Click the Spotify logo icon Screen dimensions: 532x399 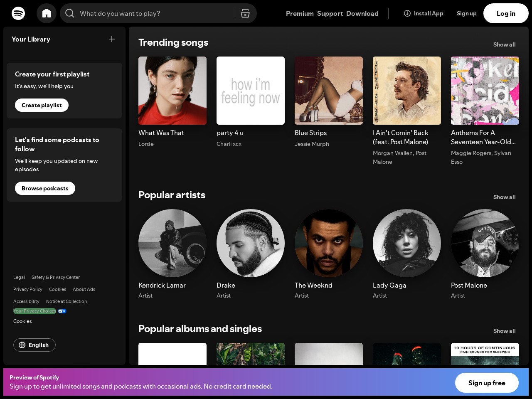(x=18, y=13)
